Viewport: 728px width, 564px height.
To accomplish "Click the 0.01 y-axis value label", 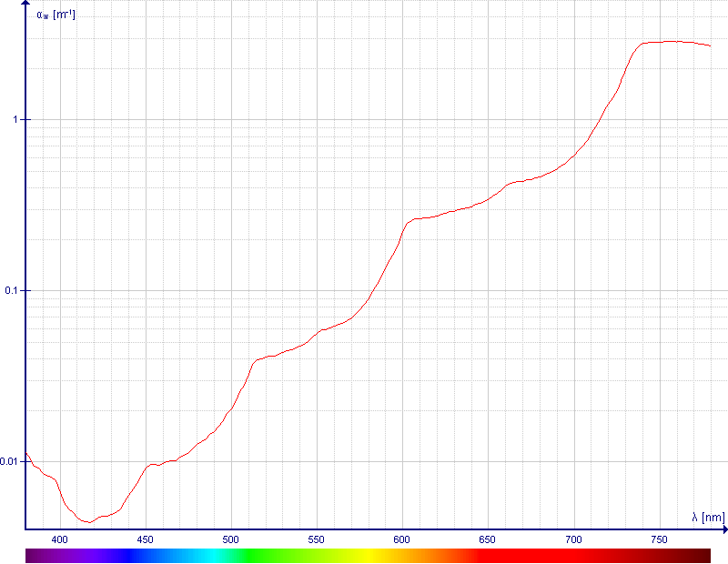I will 11,462.
